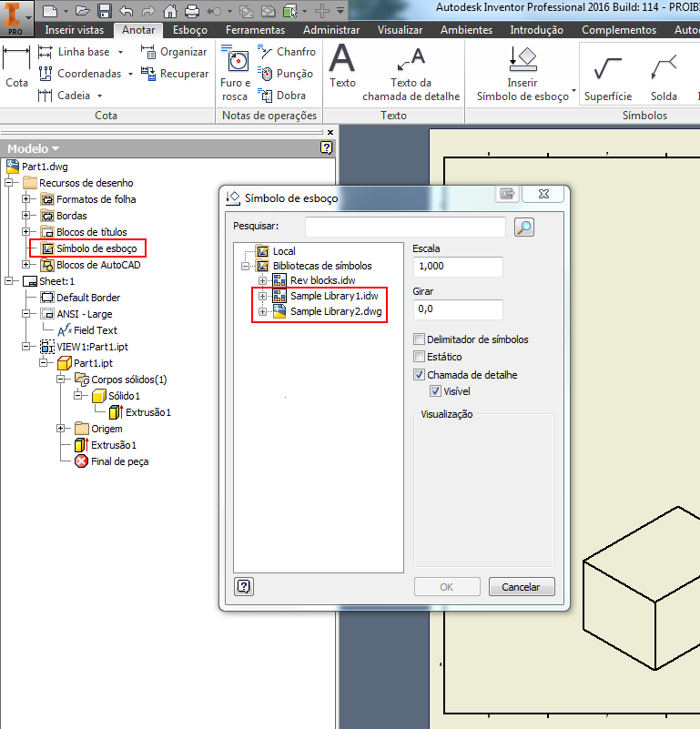700x729 pixels.
Task: Expand Sample Library2.dwg library
Action: (x=263, y=311)
